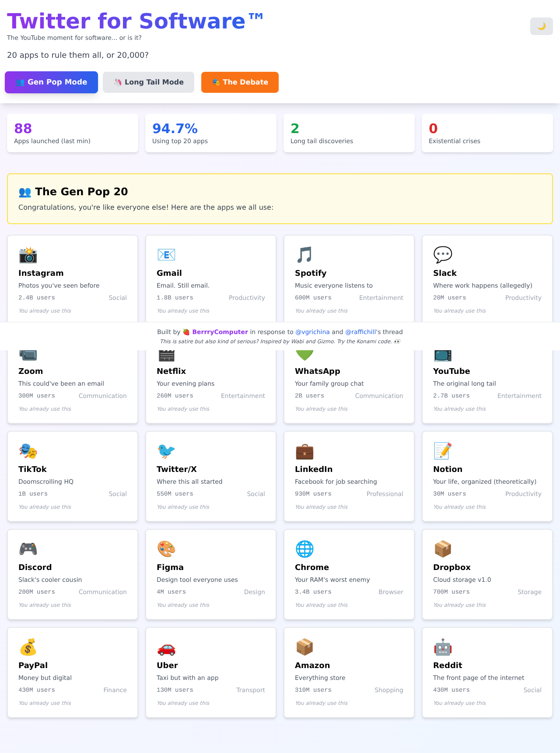Click the Apps launched stat card
Viewport: 560px width, 753px height.
point(73,133)
